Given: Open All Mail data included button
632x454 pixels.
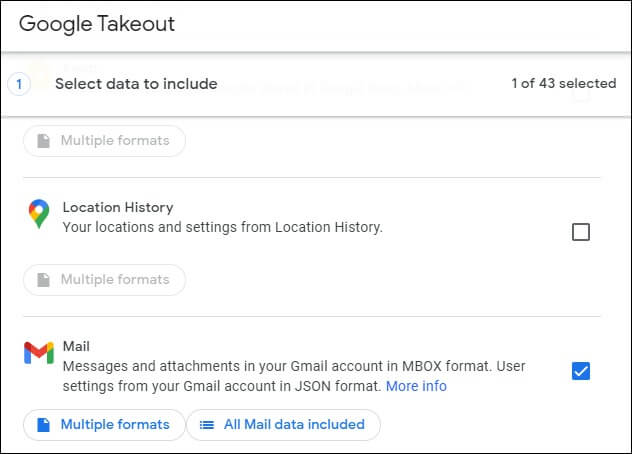Looking at the screenshot, I should pos(283,425).
